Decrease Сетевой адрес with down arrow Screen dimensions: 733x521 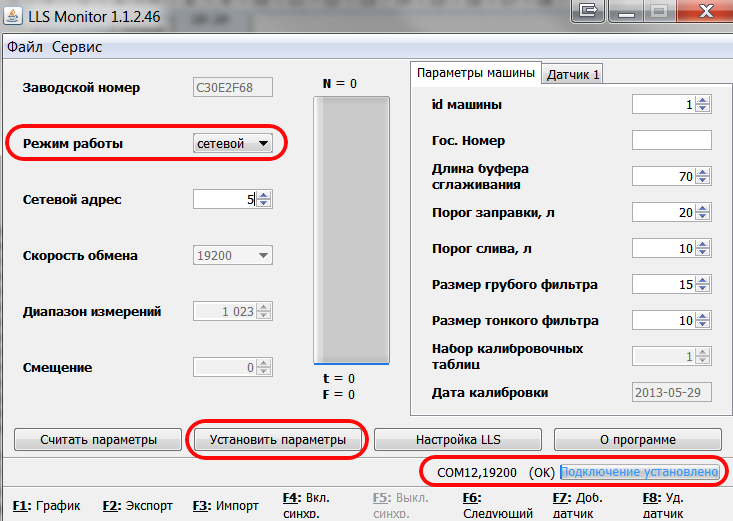264,203
